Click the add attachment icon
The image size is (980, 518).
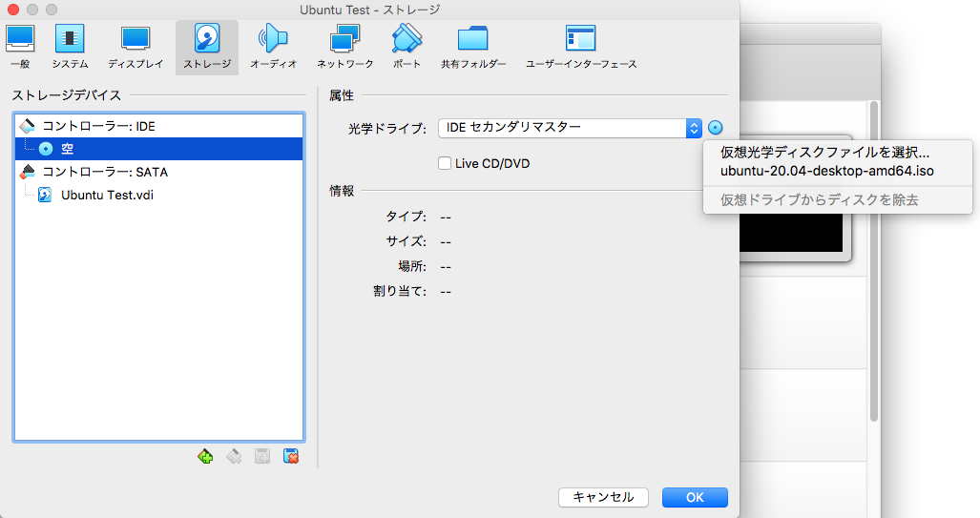pos(262,457)
